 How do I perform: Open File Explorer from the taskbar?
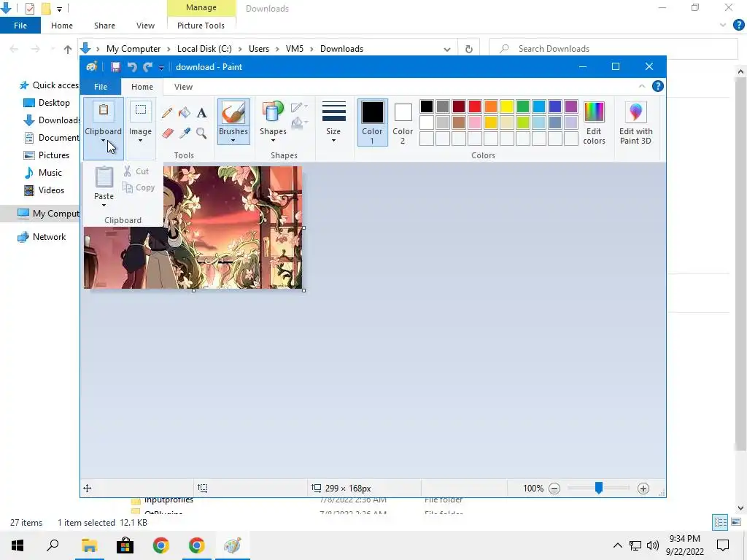(x=89, y=545)
